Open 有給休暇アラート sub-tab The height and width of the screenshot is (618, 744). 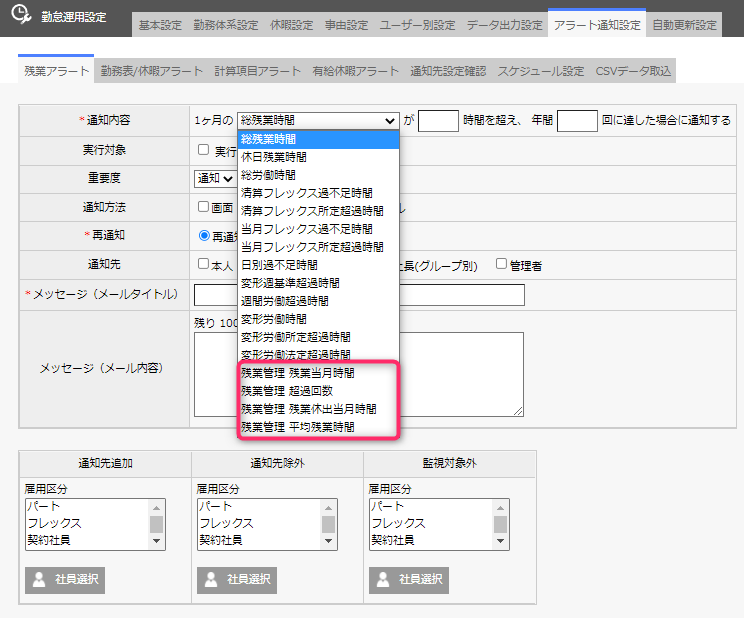[x=355, y=71]
